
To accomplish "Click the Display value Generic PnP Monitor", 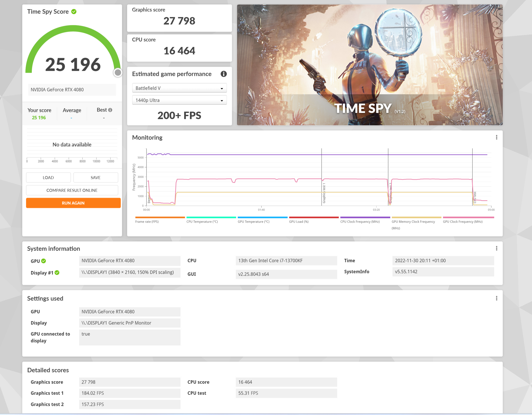I will tap(130, 323).
